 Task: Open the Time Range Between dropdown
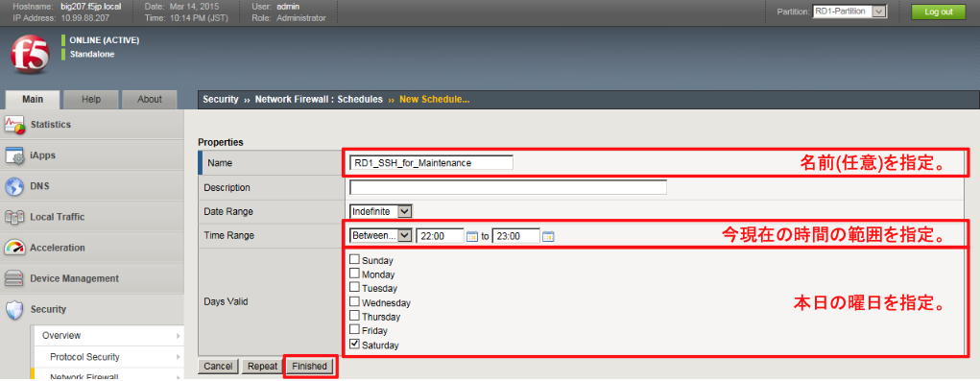pos(381,235)
